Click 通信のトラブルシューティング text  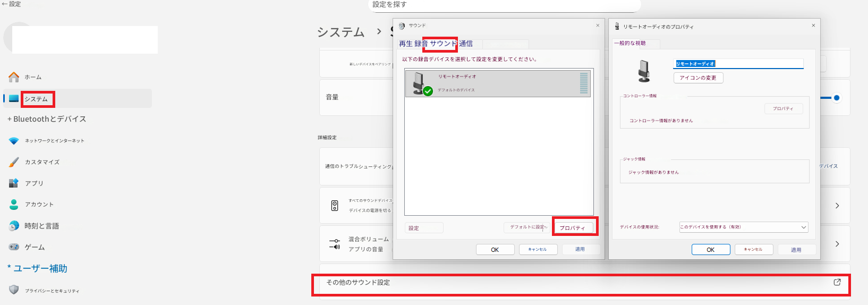(359, 166)
